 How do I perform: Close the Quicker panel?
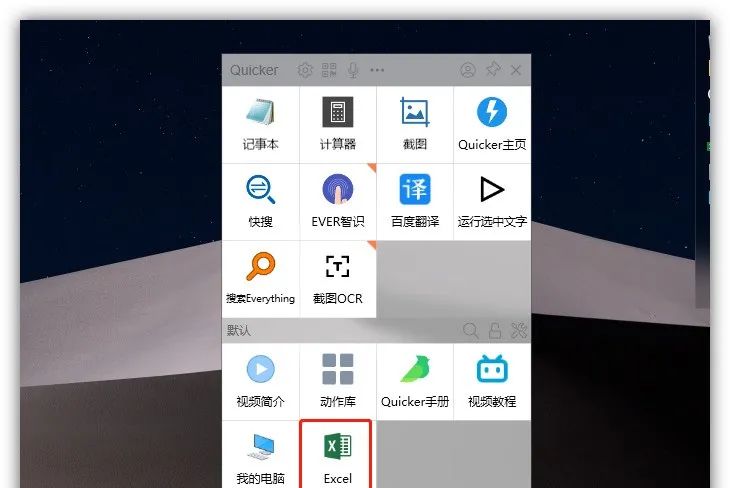(x=516, y=70)
